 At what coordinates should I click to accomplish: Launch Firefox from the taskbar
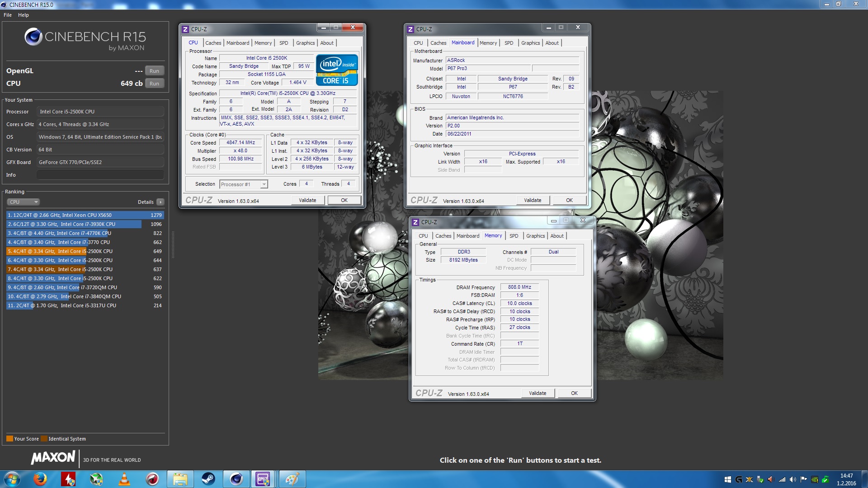[40, 479]
